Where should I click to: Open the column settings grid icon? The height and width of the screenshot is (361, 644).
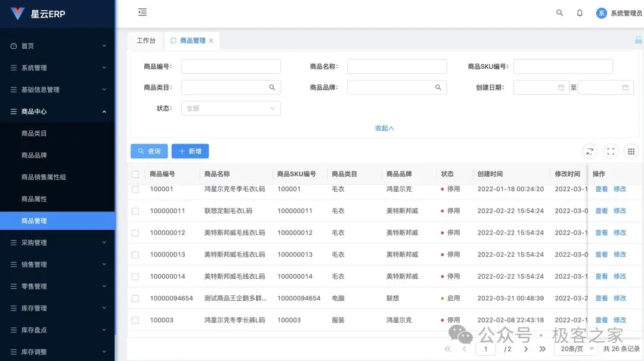tap(631, 151)
